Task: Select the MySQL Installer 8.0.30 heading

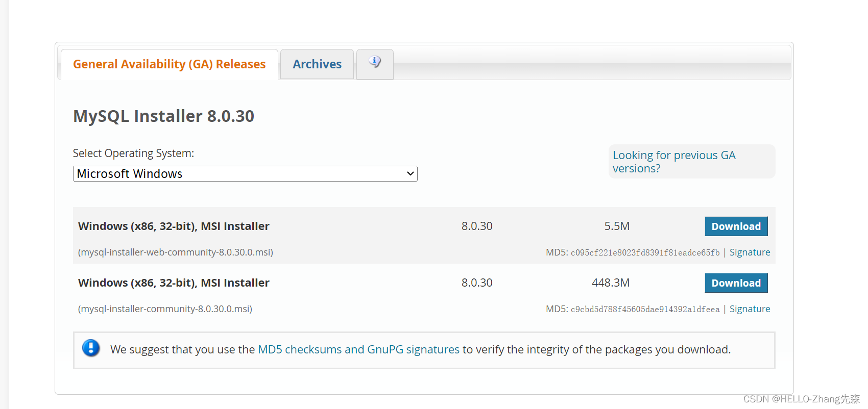Action: click(x=163, y=116)
